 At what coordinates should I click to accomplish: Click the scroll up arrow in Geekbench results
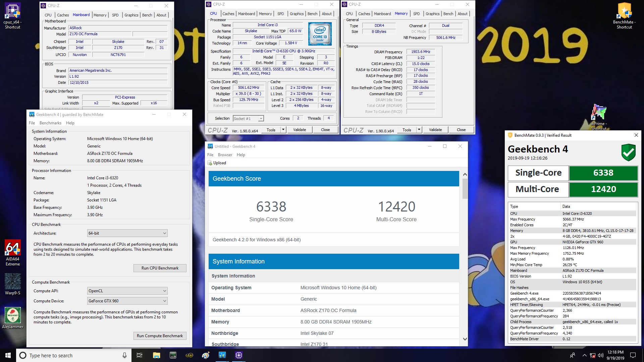click(465, 174)
